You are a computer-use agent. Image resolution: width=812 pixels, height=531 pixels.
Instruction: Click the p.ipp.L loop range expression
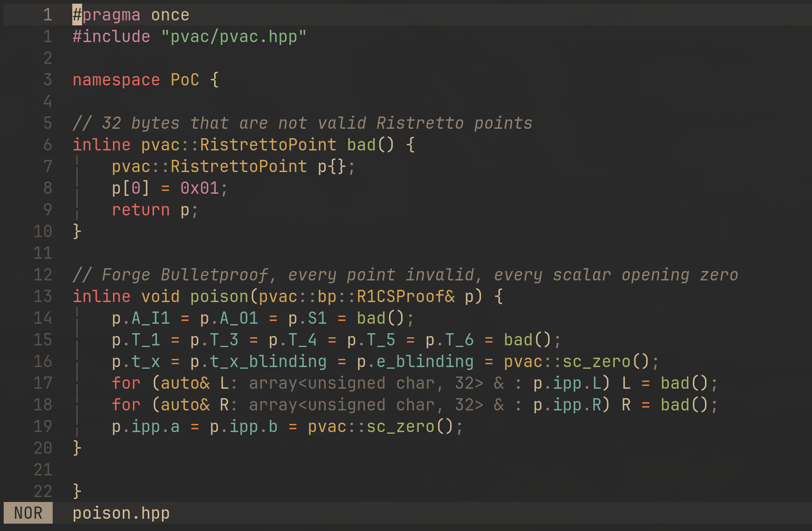click(567, 383)
